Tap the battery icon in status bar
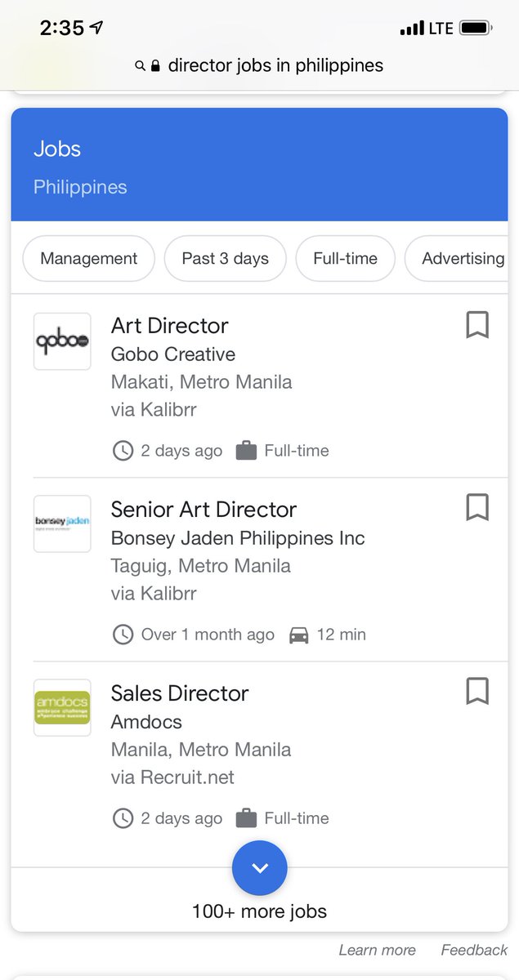 (x=475, y=29)
